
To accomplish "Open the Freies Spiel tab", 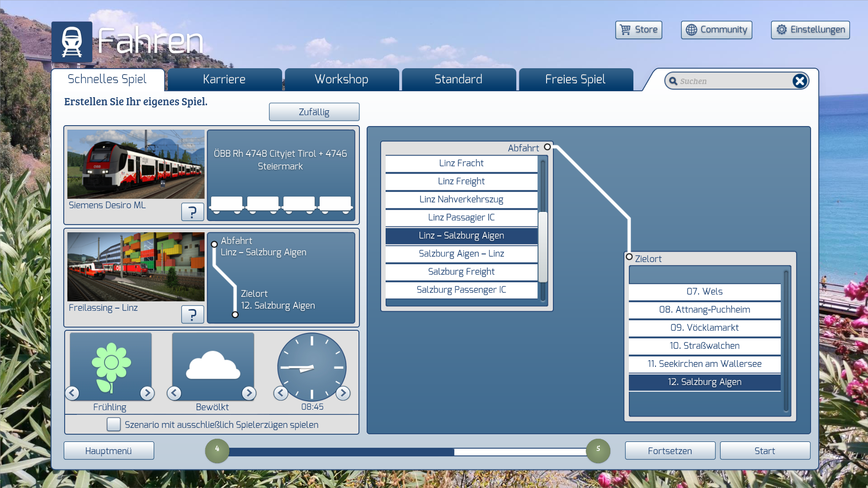I will click(576, 80).
